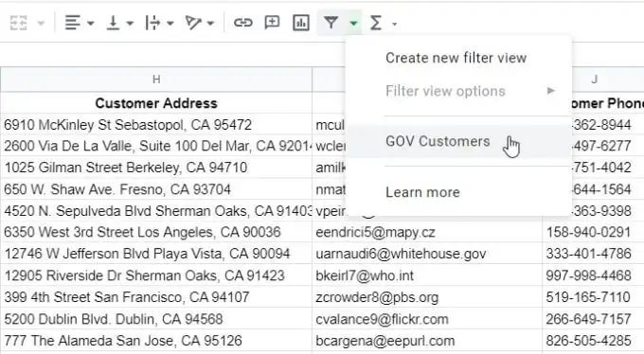Screen dimensions: 644x354
Task: Click the Customer Address header cell
Action: point(156,103)
